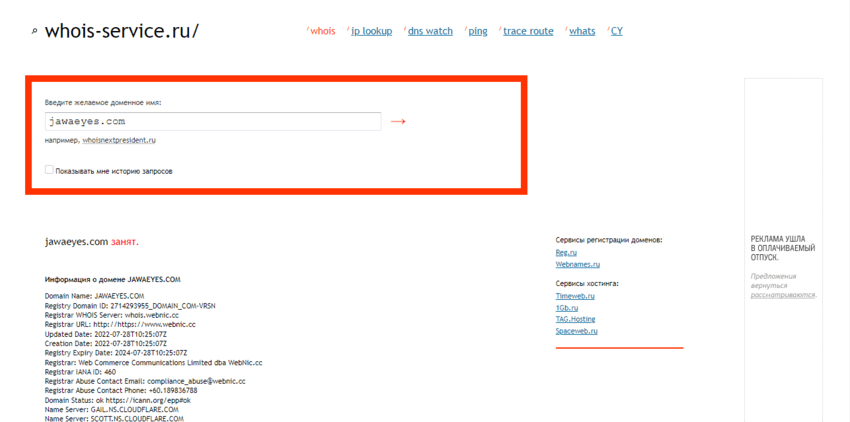Select the whois menu item
850x422 pixels.
coord(322,31)
